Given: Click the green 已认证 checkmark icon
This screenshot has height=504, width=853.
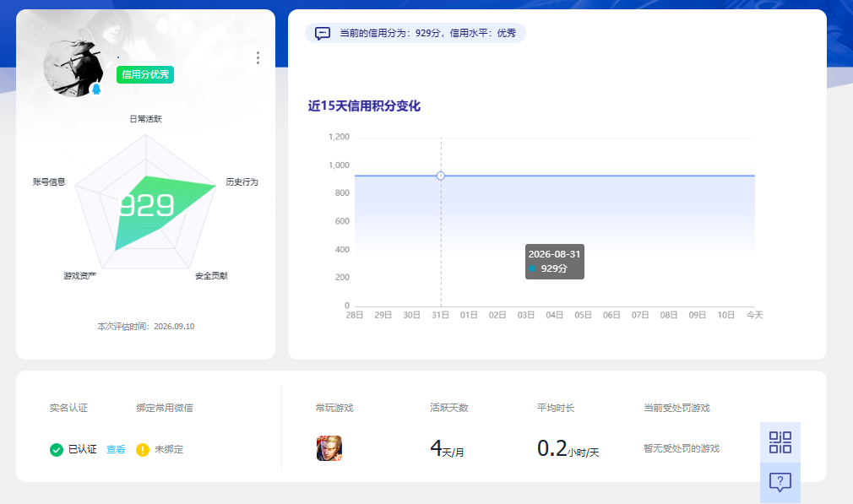Looking at the screenshot, I should 57,450.
